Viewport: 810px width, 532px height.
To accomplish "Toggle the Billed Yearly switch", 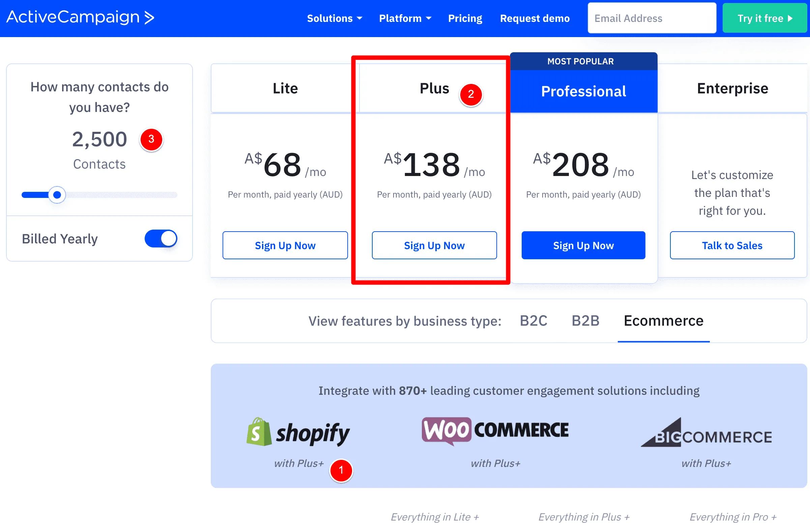I will click(x=161, y=238).
